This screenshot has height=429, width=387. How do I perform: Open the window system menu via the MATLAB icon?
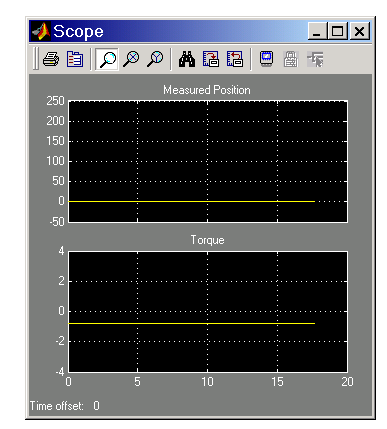[x=41, y=31]
